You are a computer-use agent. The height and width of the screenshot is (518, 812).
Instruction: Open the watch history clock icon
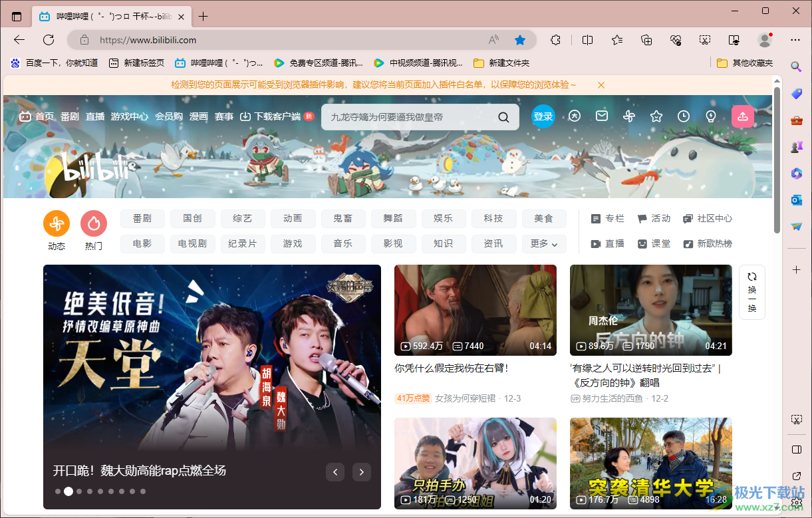(x=684, y=116)
